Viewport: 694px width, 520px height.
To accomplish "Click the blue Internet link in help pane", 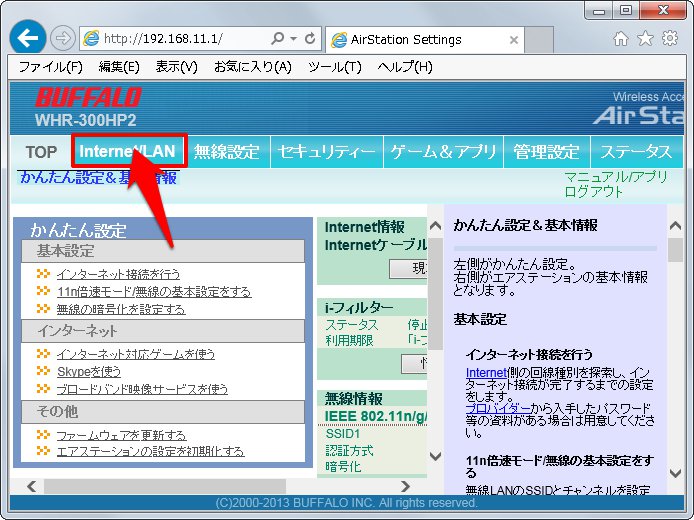I will point(486,373).
